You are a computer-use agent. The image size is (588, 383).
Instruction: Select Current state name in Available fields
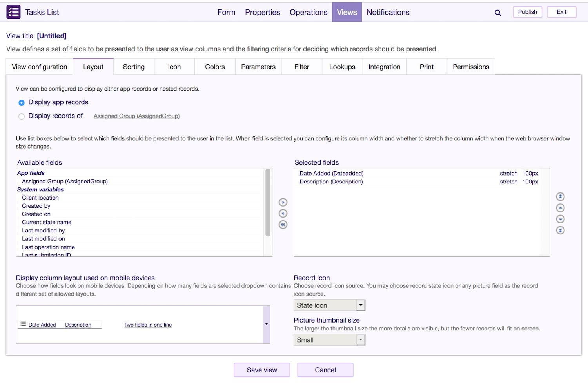pos(47,222)
